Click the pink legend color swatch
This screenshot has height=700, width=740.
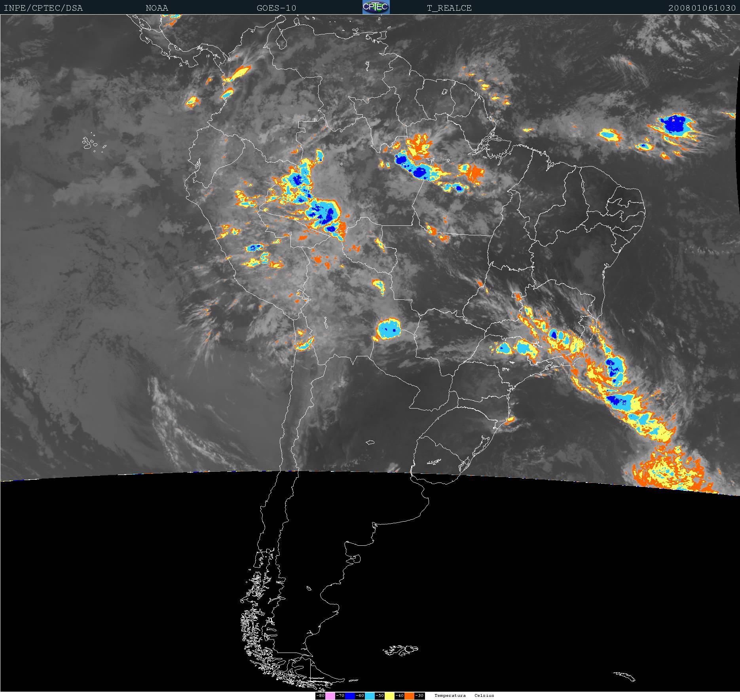pyautogui.click(x=330, y=696)
